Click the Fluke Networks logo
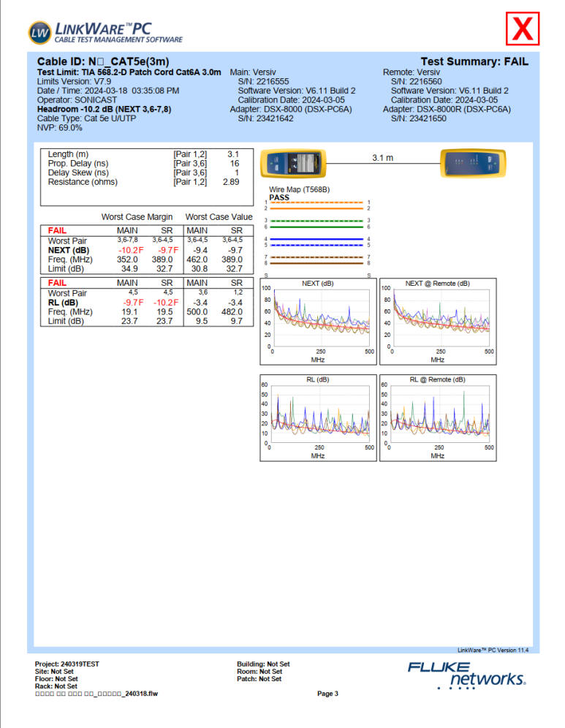This screenshot has height=728, width=565. pyautogui.click(x=466, y=675)
